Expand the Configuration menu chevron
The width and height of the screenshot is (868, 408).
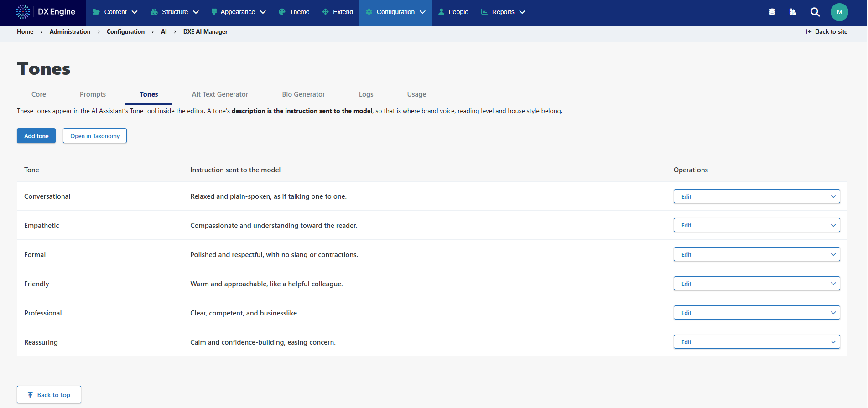(423, 12)
